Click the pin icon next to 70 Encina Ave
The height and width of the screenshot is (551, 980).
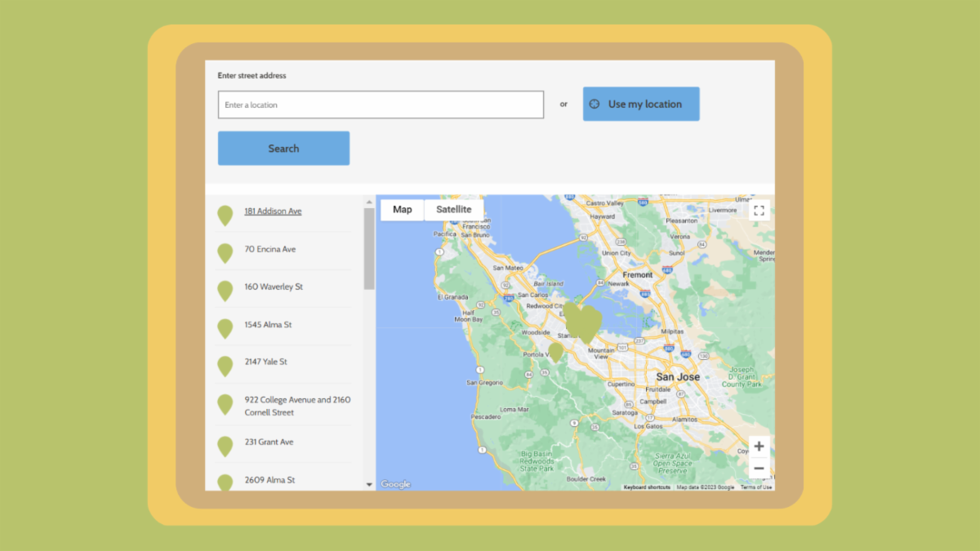click(225, 253)
